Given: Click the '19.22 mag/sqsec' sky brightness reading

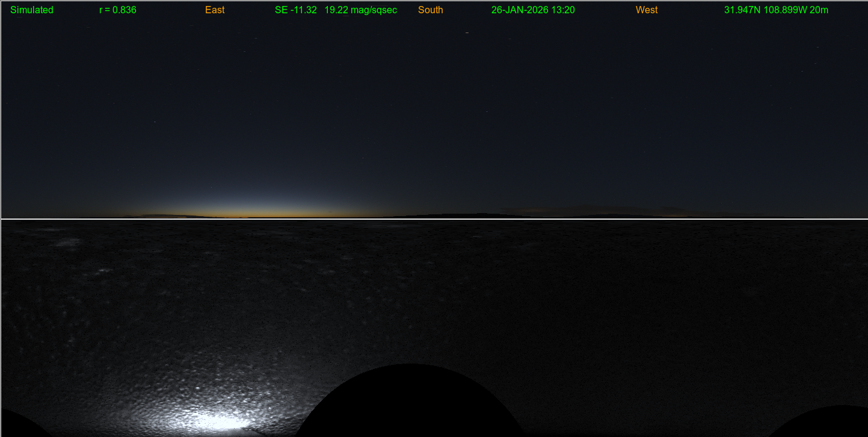Looking at the screenshot, I should (x=361, y=10).
